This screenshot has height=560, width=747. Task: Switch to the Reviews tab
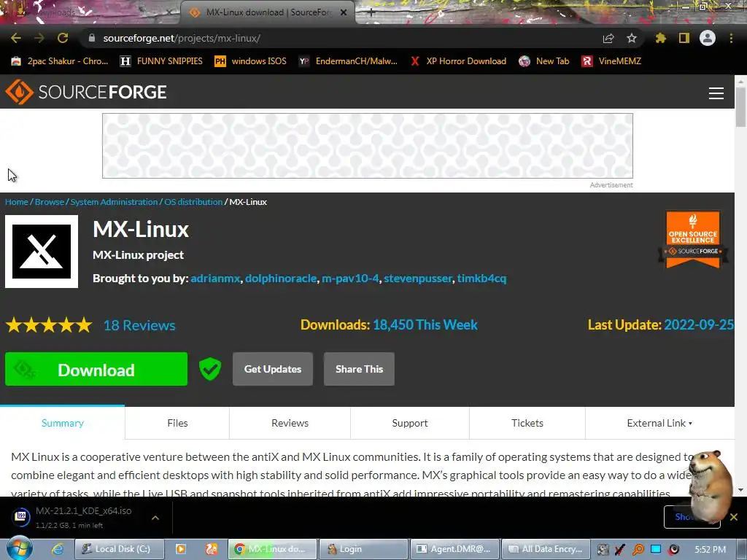(x=290, y=423)
